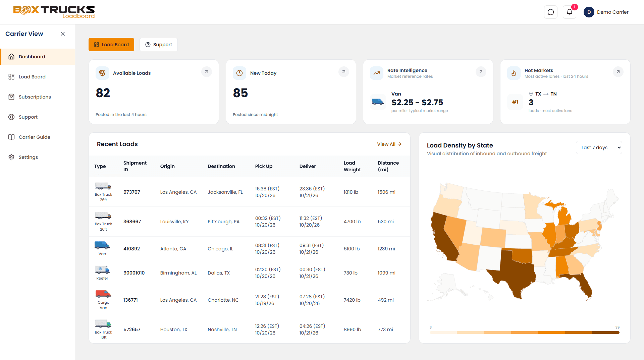Expand the Available Loads card arrow
644x360 pixels.
click(207, 72)
